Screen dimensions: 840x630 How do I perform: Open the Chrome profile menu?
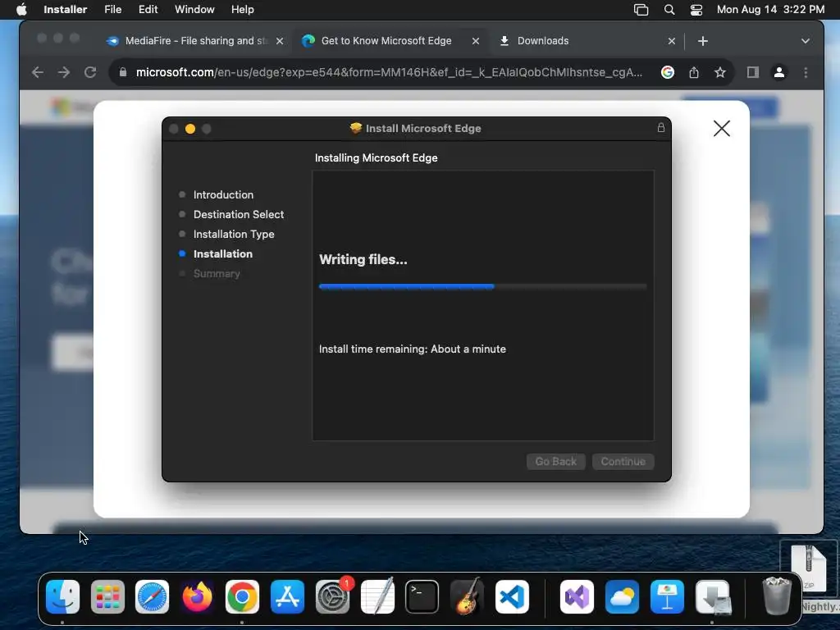pos(779,72)
